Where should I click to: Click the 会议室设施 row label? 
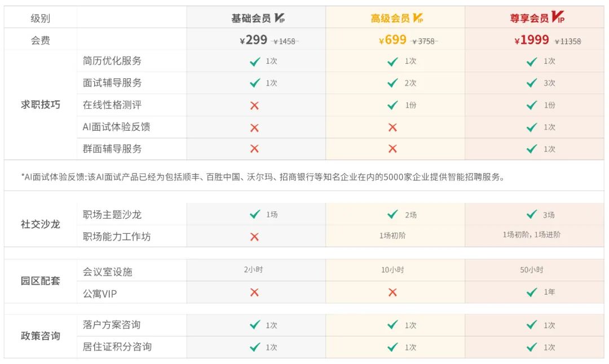(108, 272)
